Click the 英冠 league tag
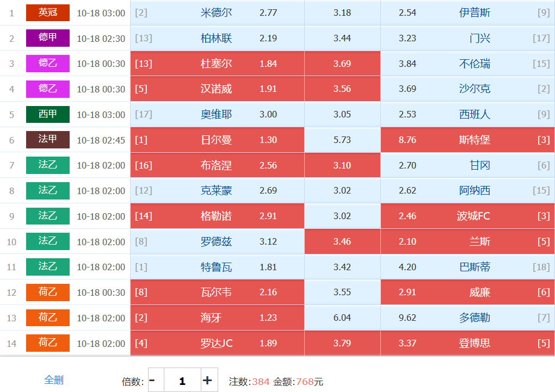This screenshot has height=392, width=555. [48, 13]
